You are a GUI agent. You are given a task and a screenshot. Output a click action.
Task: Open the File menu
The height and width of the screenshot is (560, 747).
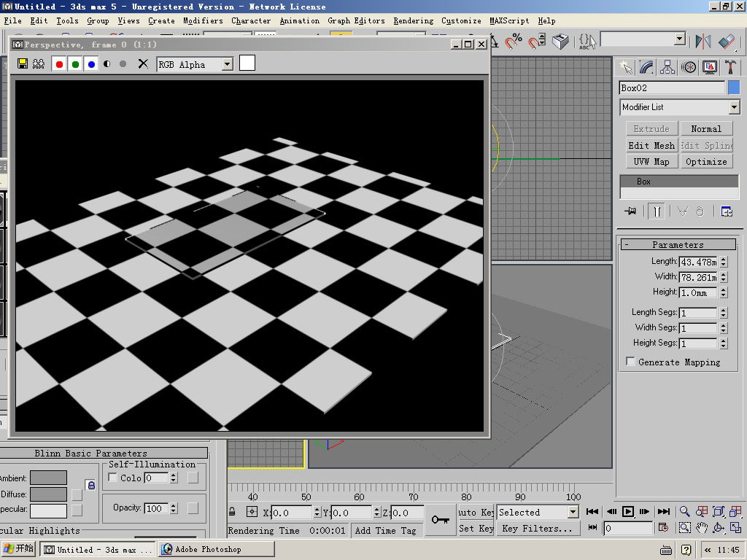click(x=13, y=21)
